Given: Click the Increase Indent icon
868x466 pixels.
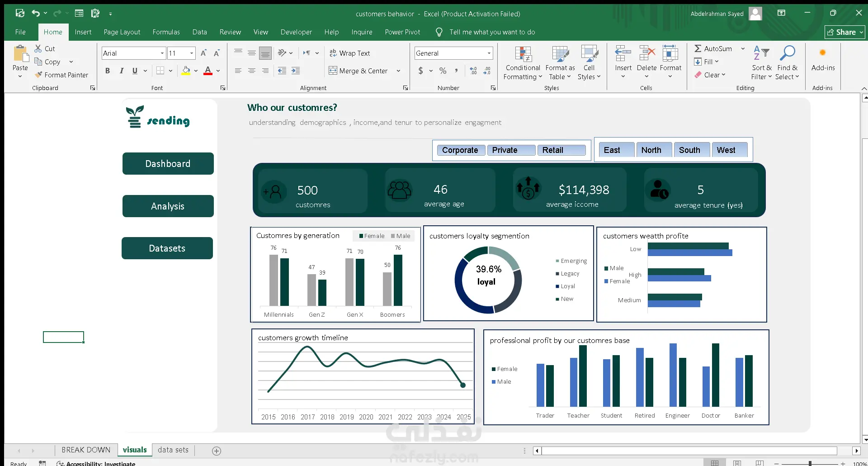Looking at the screenshot, I should tap(296, 71).
